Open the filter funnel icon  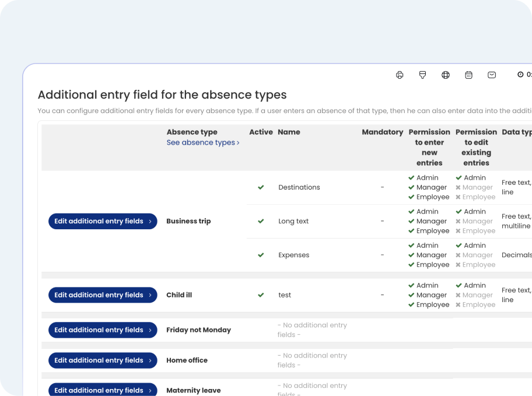tap(422, 75)
